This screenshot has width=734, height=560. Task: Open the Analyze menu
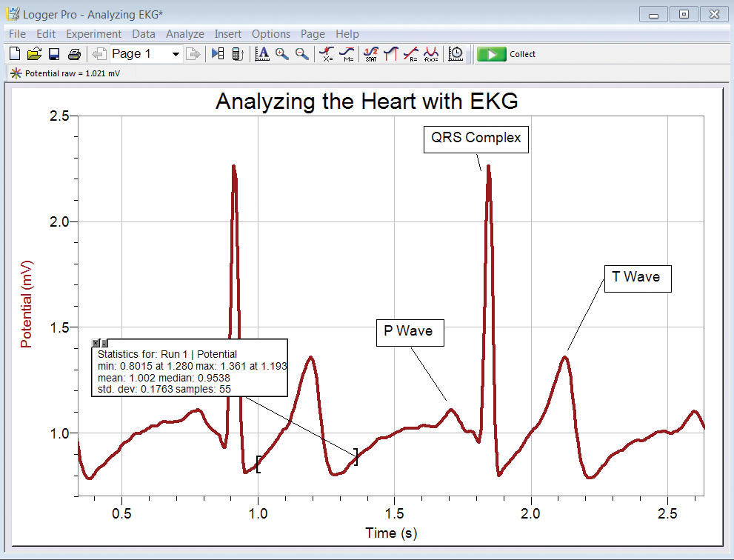tap(184, 34)
